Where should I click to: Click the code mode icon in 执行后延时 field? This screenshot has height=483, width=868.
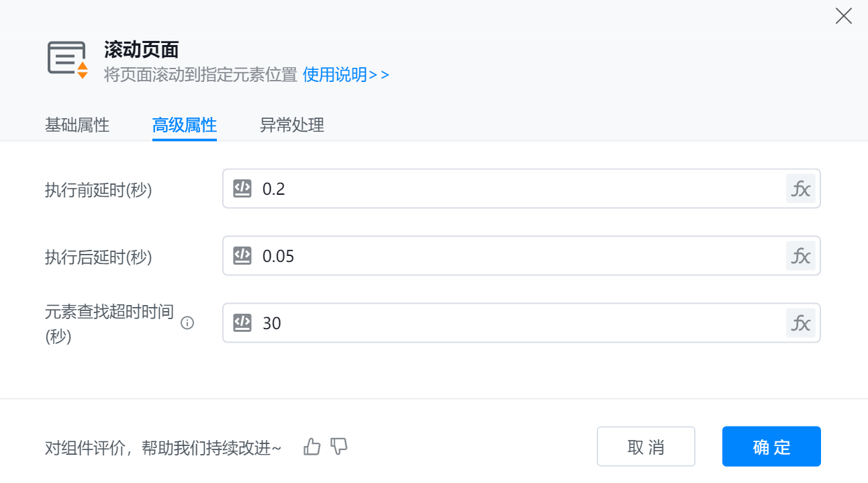242,256
